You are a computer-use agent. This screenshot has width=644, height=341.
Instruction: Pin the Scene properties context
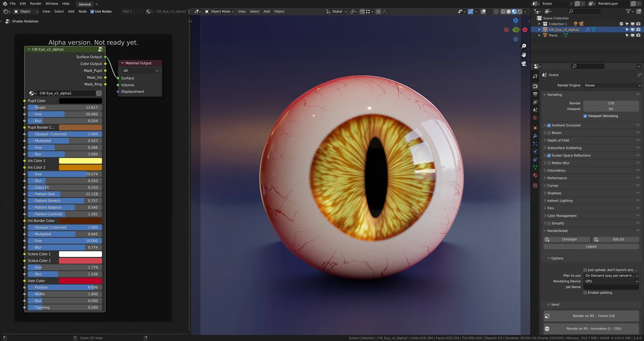(x=639, y=75)
